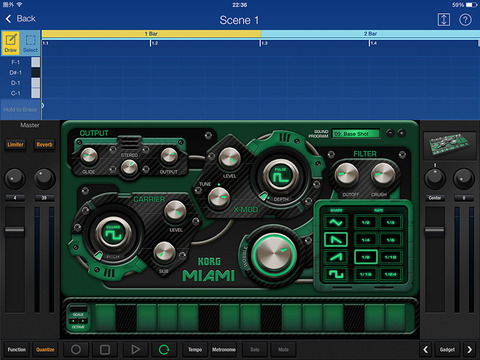Choose the downward saw LFO shape
This screenshot has width=480, height=360.
(336, 239)
